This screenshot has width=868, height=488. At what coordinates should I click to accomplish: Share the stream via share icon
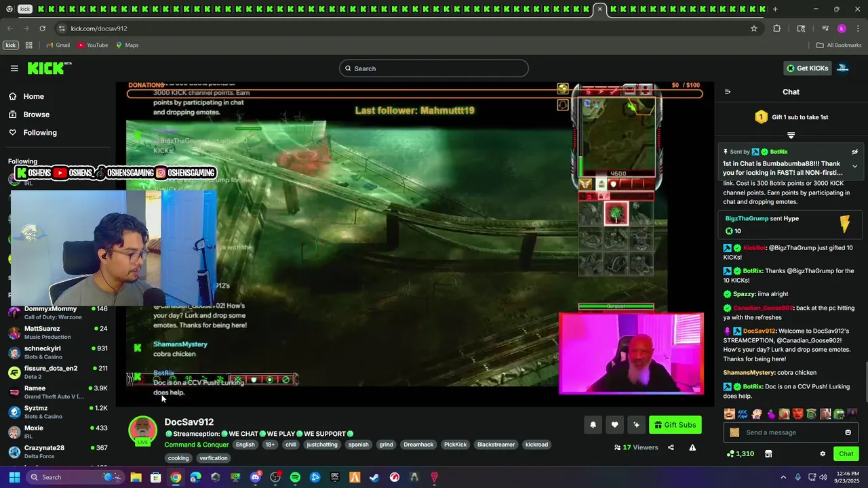tap(671, 447)
